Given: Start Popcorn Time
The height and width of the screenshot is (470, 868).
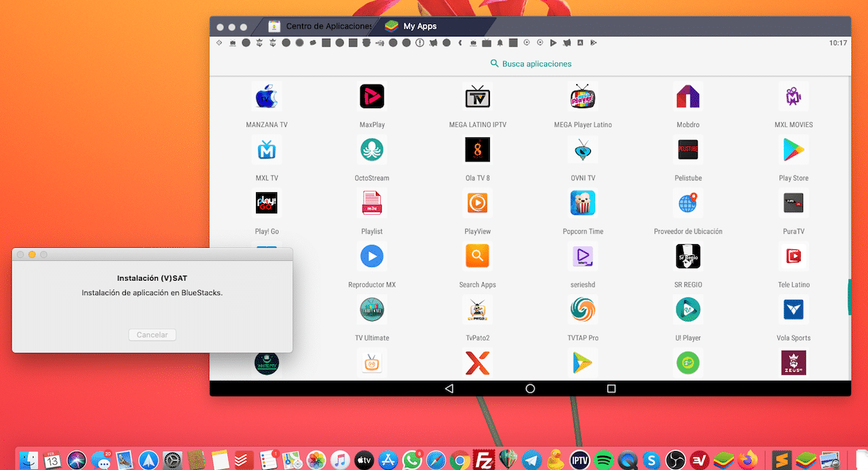Looking at the screenshot, I should click(x=582, y=202).
